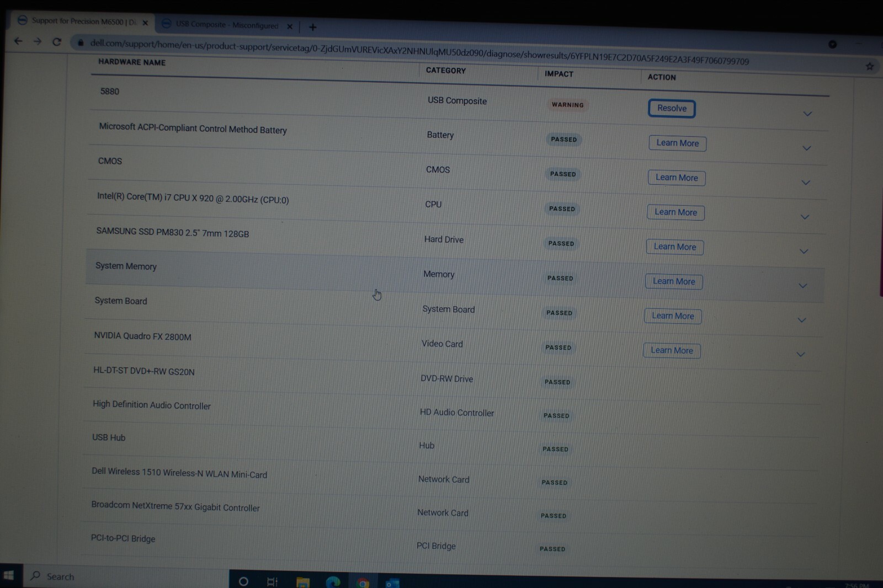Click the IMPACT column header
This screenshot has width=883, height=588.
[x=559, y=74]
